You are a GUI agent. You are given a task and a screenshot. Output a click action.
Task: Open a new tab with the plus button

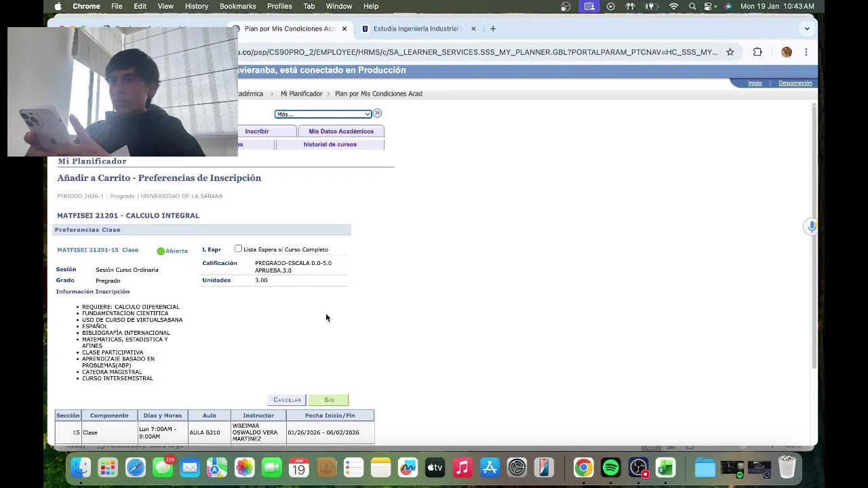(493, 28)
